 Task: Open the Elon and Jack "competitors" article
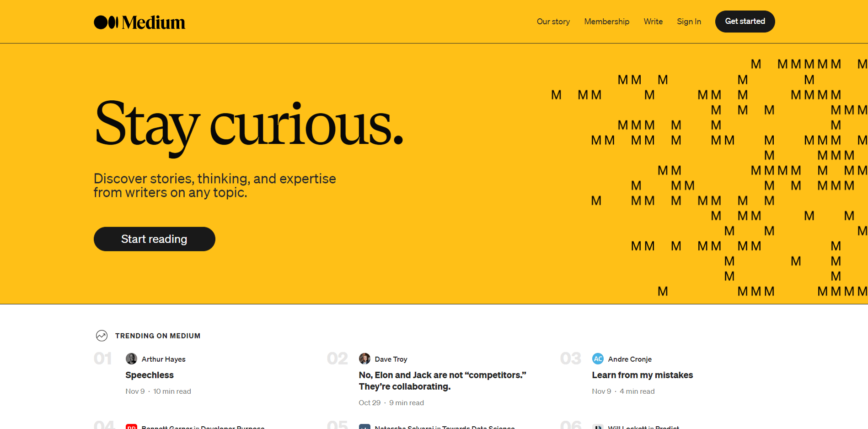click(443, 381)
